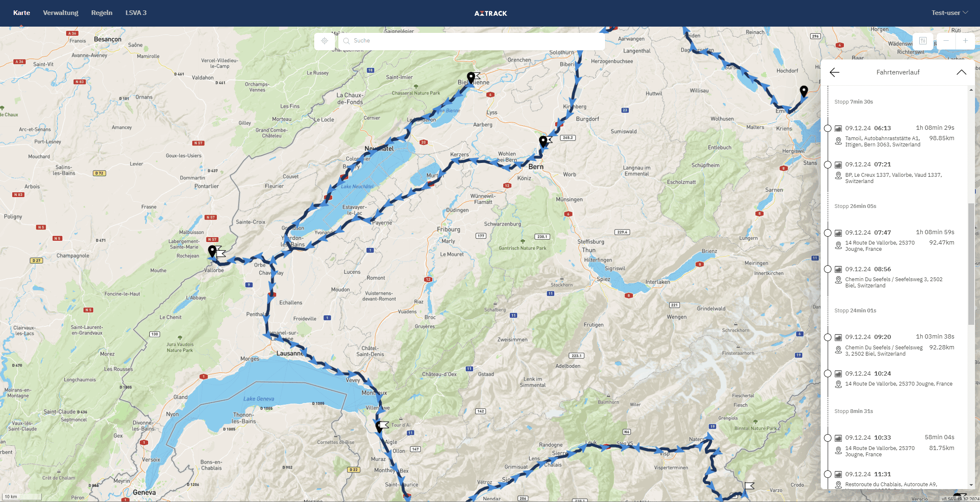Select the 06:13 trip timeline circle
This screenshot has height=502, width=980.
click(x=828, y=129)
